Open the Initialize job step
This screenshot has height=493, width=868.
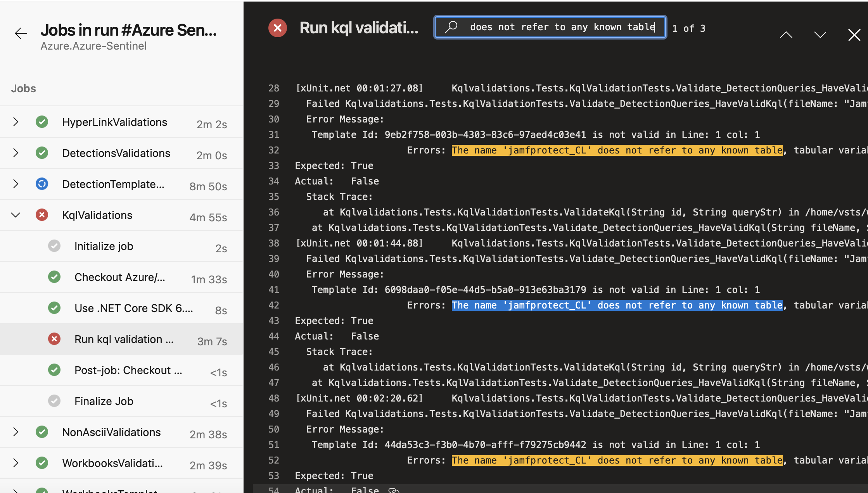pyautogui.click(x=104, y=246)
